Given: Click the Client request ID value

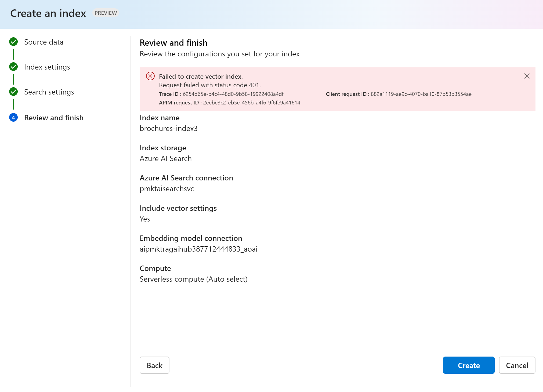Looking at the screenshot, I should pos(421,94).
